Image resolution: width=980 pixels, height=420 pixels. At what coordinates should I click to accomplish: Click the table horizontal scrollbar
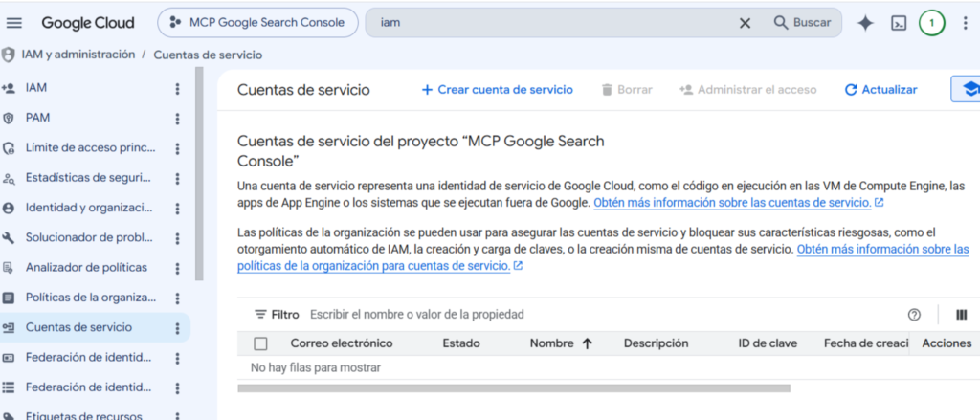coord(514,388)
